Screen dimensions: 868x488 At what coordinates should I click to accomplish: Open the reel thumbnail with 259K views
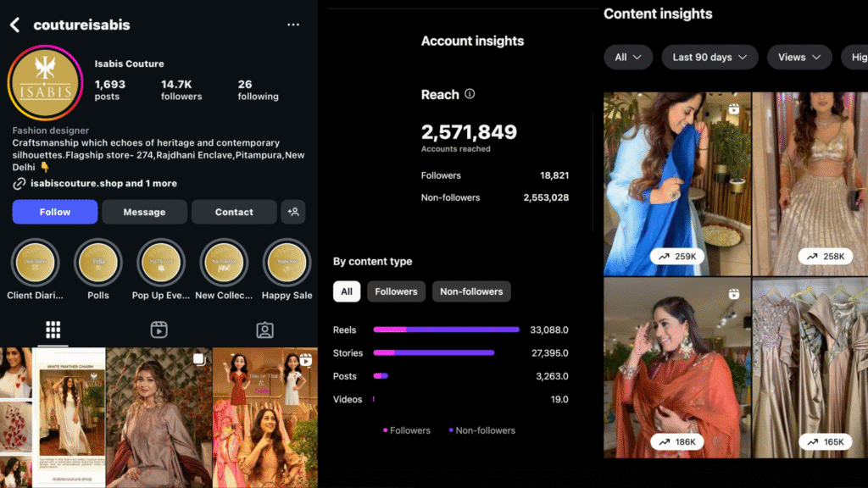coord(676,183)
